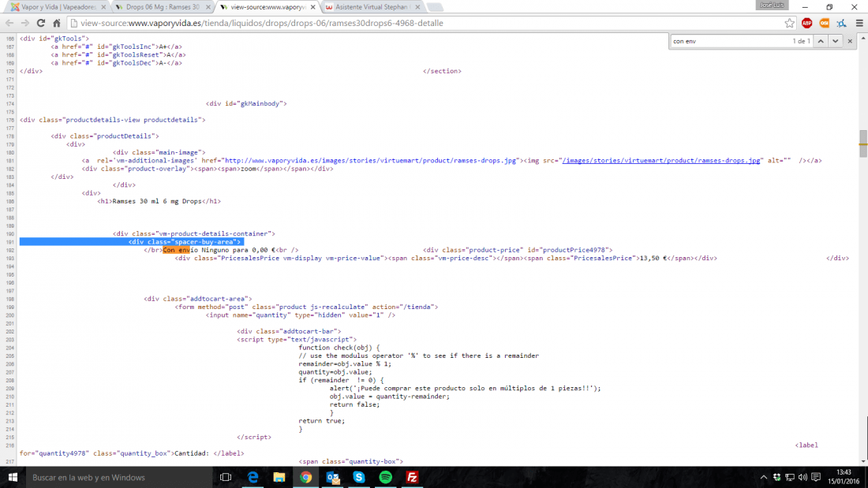868x488 pixels.
Task: Click the '1 de 1' match counter
Action: point(801,41)
